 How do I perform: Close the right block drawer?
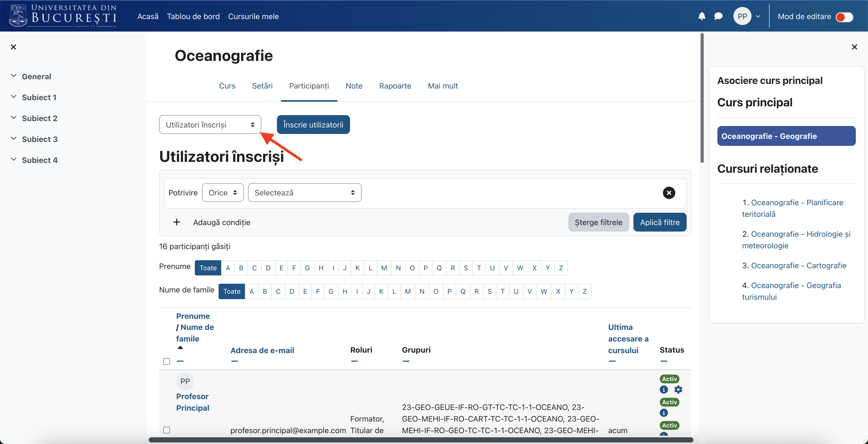click(854, 47)
